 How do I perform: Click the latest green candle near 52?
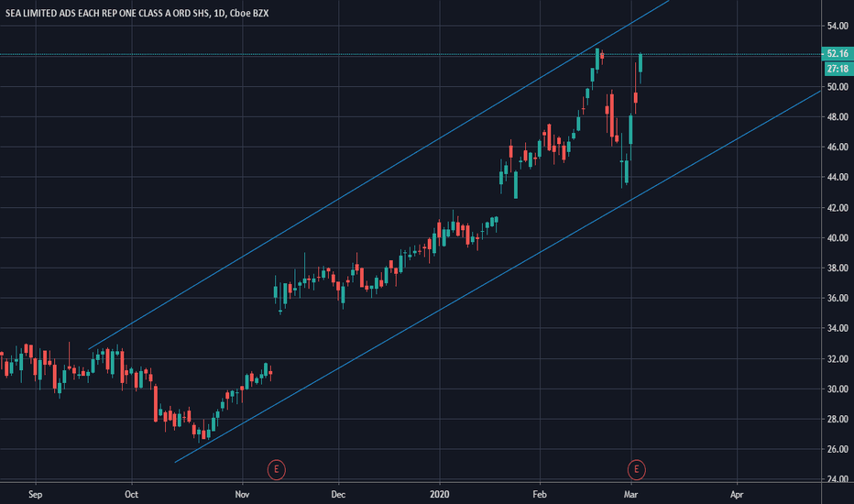[x=640, y=62]
